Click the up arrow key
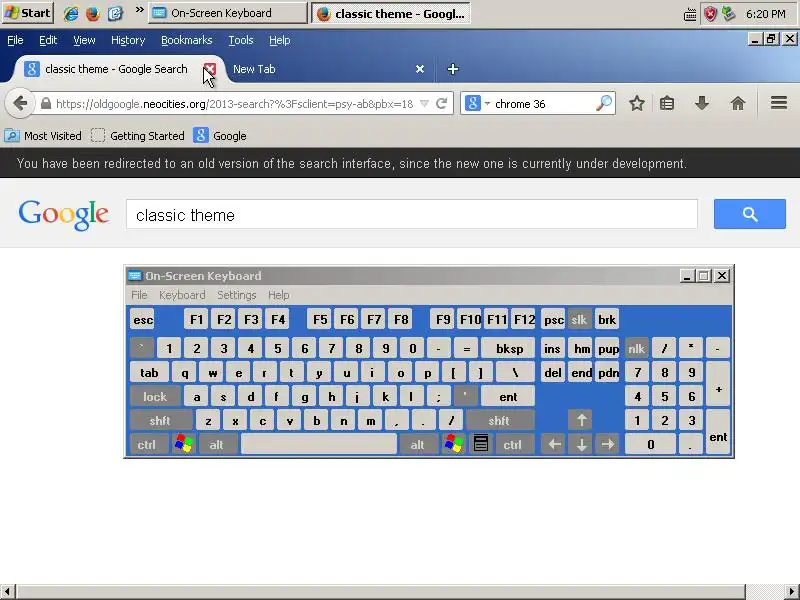 click(581, 420)
